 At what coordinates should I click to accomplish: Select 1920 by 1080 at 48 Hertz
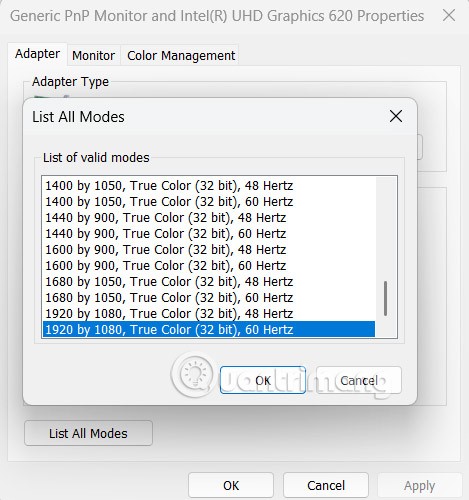[x=209, y=314]
